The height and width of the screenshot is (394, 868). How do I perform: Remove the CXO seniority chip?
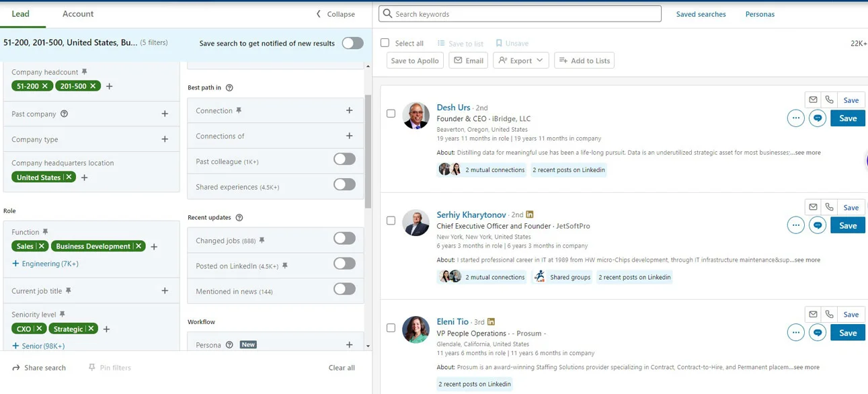39,329
